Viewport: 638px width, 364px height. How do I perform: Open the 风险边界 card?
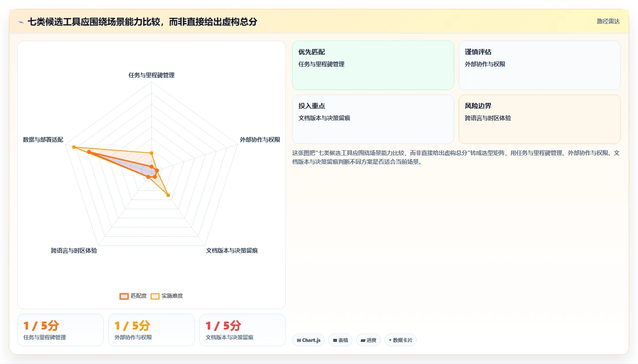point(539,119)
